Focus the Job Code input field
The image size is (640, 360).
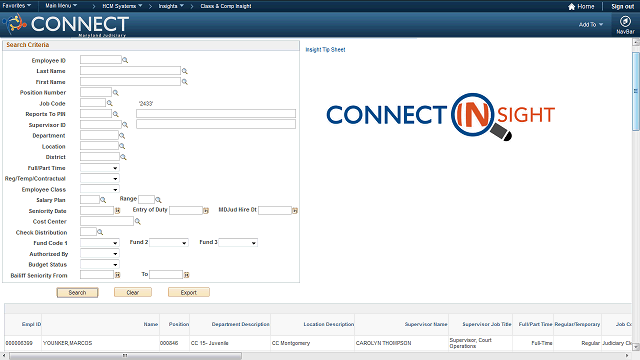pyautogui.click(x=93, y=103)
